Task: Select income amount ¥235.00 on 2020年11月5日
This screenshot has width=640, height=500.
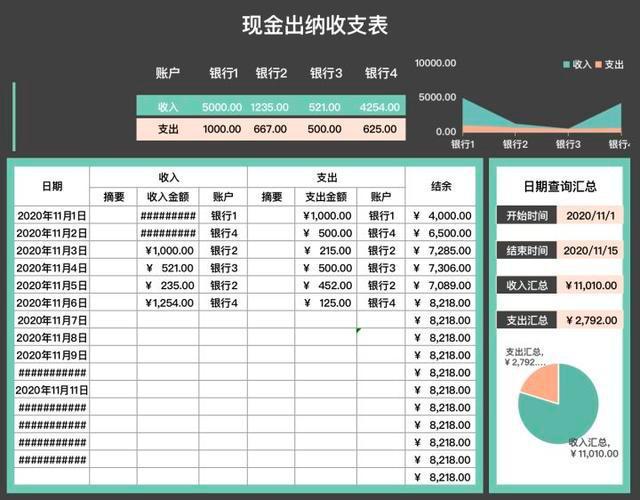Action: pyautogui.click(x=168, y=285)
